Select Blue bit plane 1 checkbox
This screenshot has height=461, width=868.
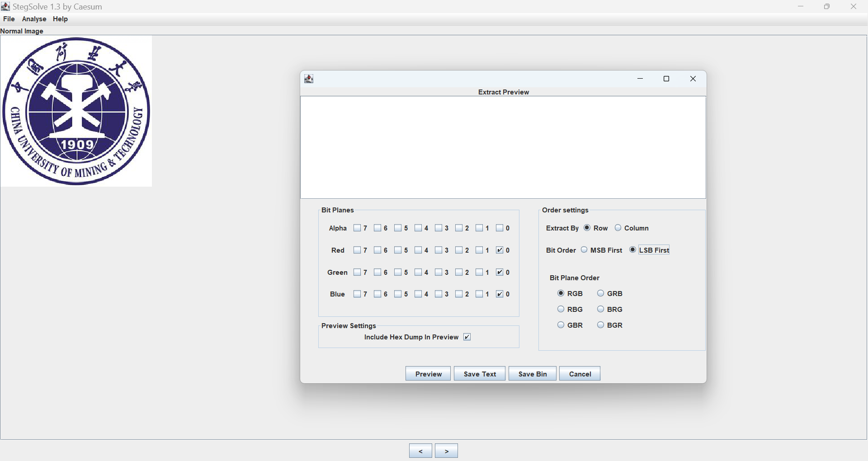[479, 294]
